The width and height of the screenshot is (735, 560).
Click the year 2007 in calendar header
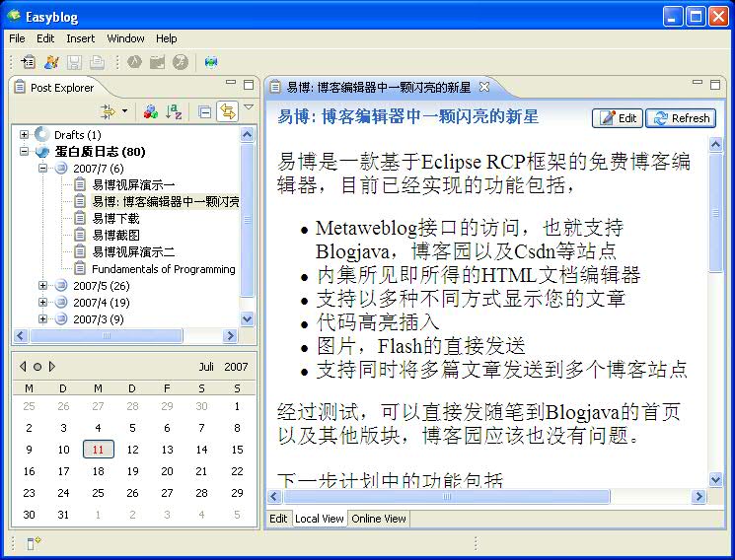point(236,367)
